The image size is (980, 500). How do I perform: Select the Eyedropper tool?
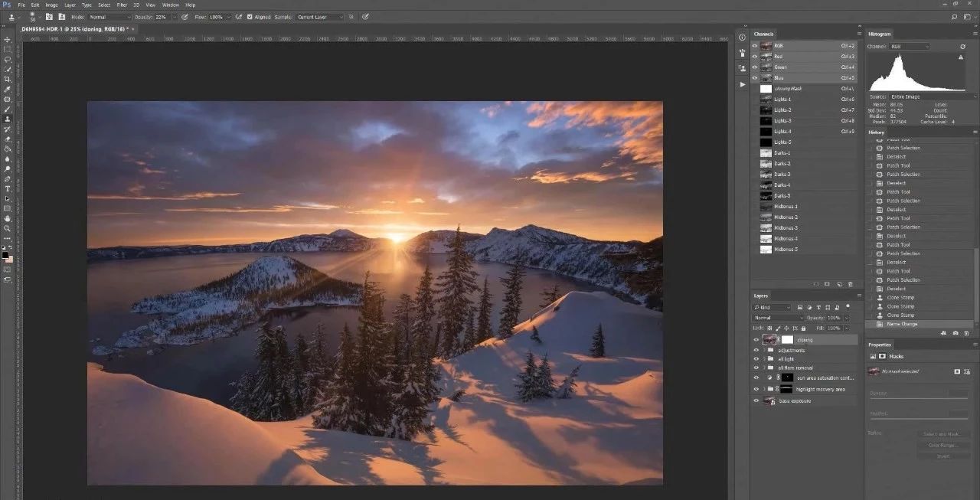click(8, 90)
